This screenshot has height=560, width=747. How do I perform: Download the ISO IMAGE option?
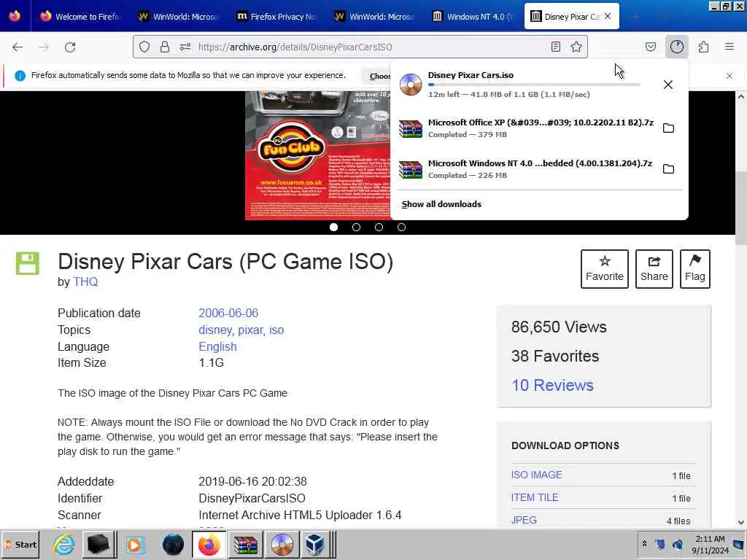click(536, 475)
